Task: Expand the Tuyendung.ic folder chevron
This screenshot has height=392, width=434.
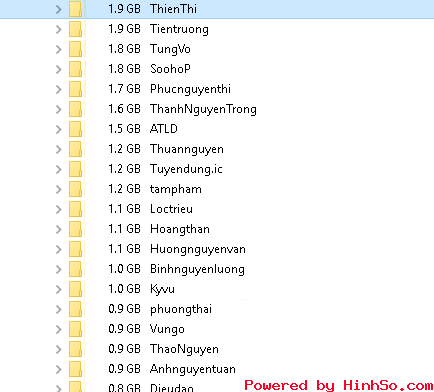Action: (x=59, y=169)
